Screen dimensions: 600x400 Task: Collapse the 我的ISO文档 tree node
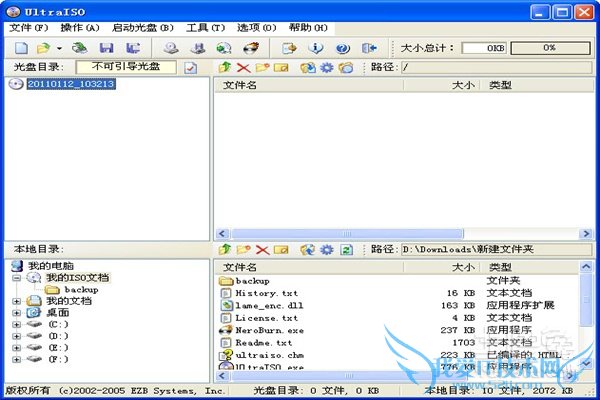point(16,278)
